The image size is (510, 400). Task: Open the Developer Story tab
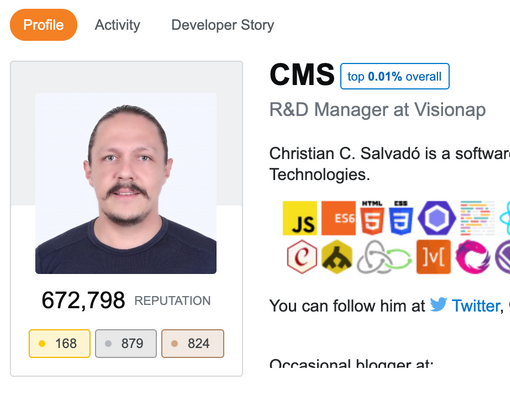223,25
